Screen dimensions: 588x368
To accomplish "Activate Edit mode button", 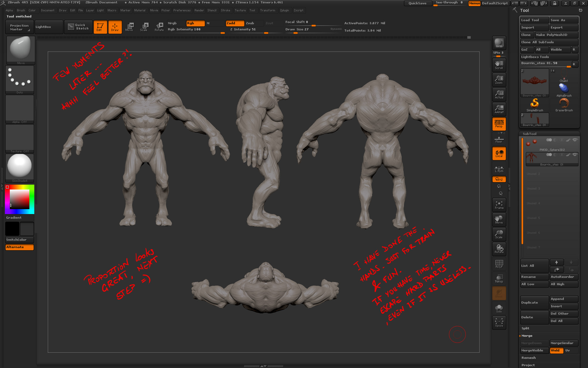I will tap(100, 27).
